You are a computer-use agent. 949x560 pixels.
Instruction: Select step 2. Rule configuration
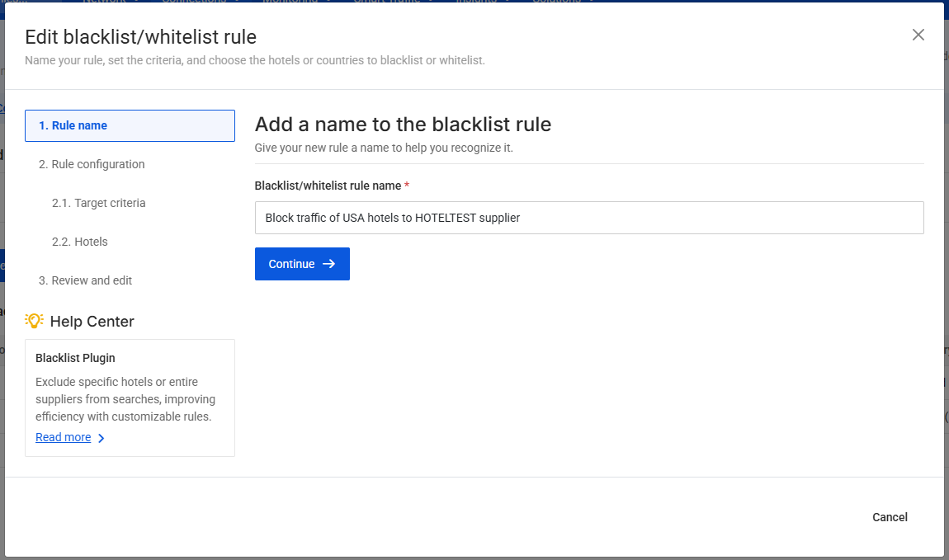click(92, 164)
